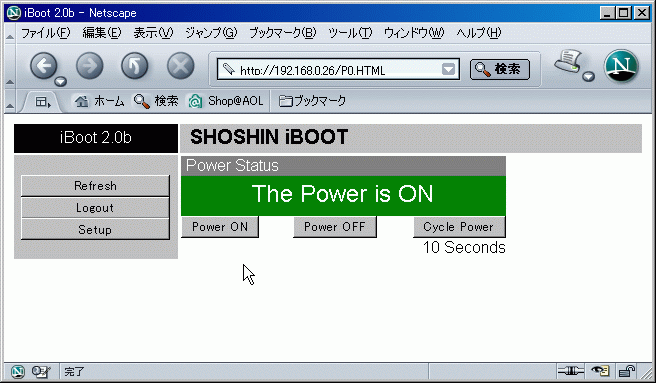The image size is (656, 383).
Task: Collapse the navigation toolbar grip handle
Action: (10, 81)
